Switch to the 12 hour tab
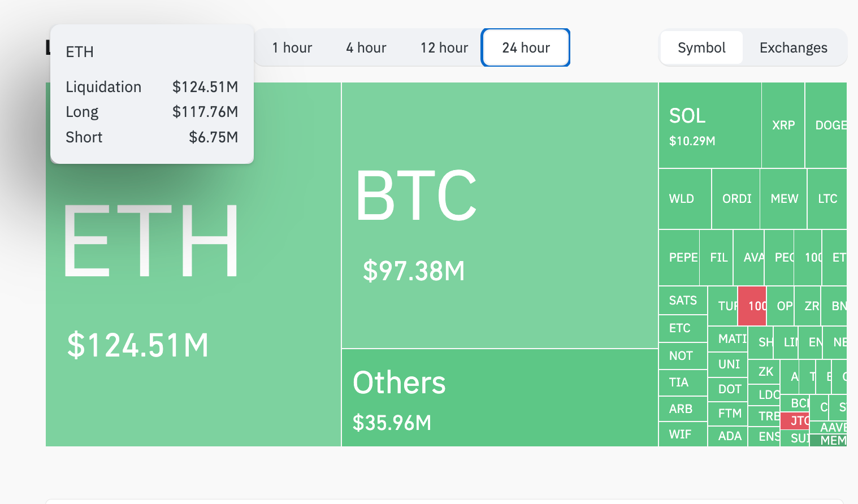 444,47
